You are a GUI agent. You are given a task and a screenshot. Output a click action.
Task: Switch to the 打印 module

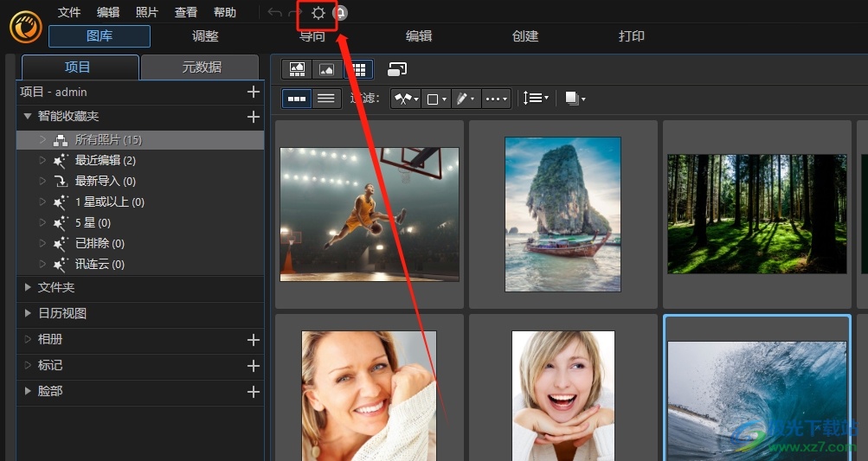pyautogui.click(x=631, y=36)
